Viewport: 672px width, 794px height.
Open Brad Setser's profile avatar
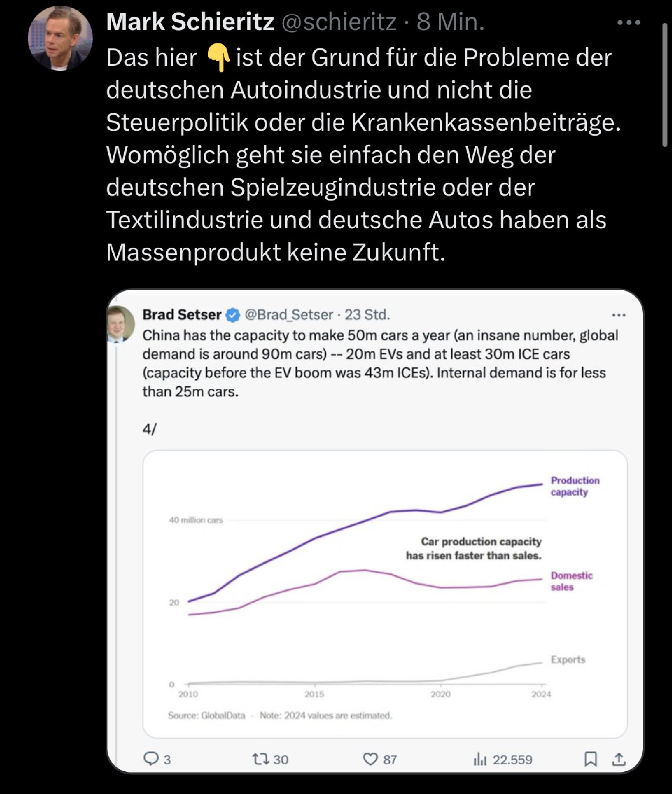tap(120, 323)
